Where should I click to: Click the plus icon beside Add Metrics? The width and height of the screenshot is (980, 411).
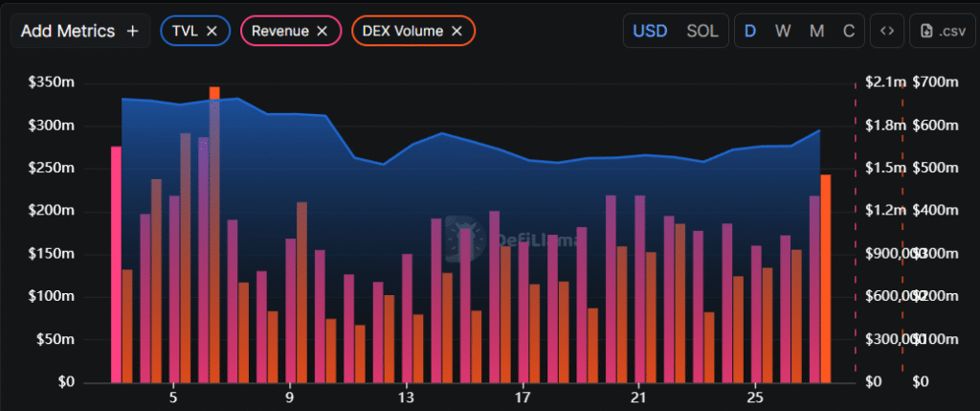132,31
